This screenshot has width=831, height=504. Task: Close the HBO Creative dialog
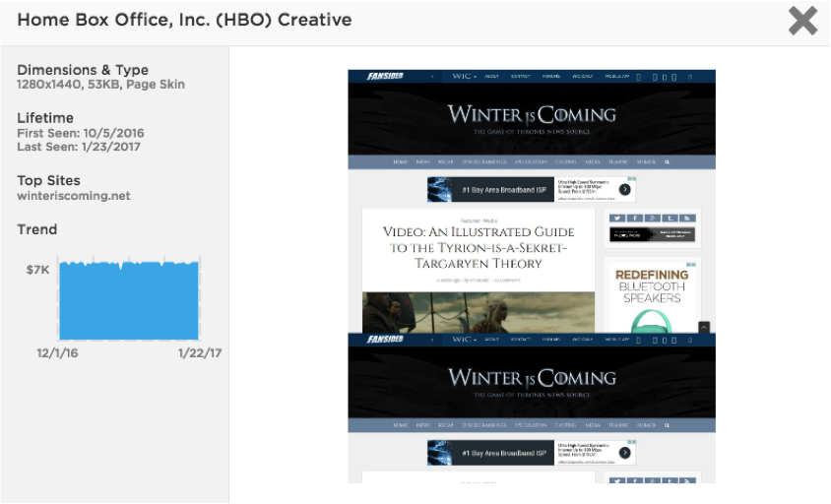(802, 21)
